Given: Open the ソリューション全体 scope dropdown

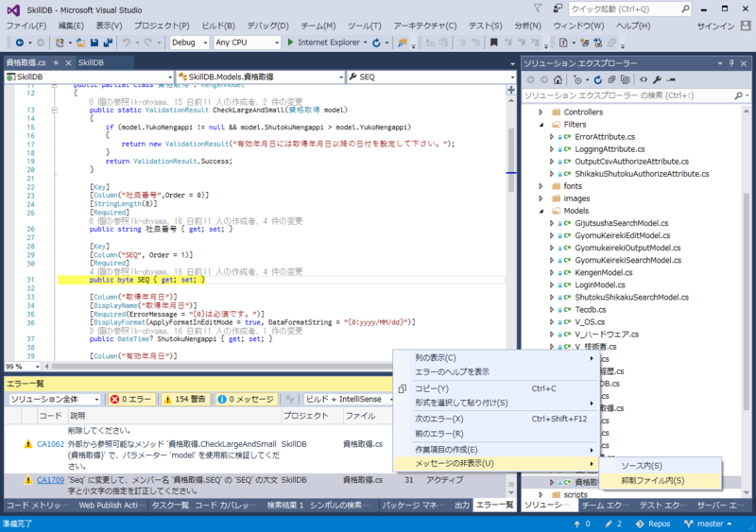Looking at the screenshot, I should coord(55,400).
